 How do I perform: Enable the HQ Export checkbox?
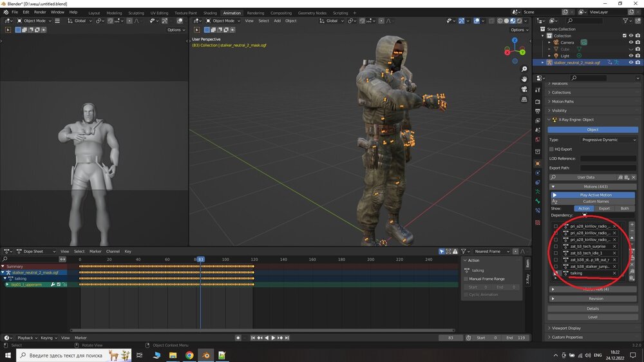click(x=551, y=149)
